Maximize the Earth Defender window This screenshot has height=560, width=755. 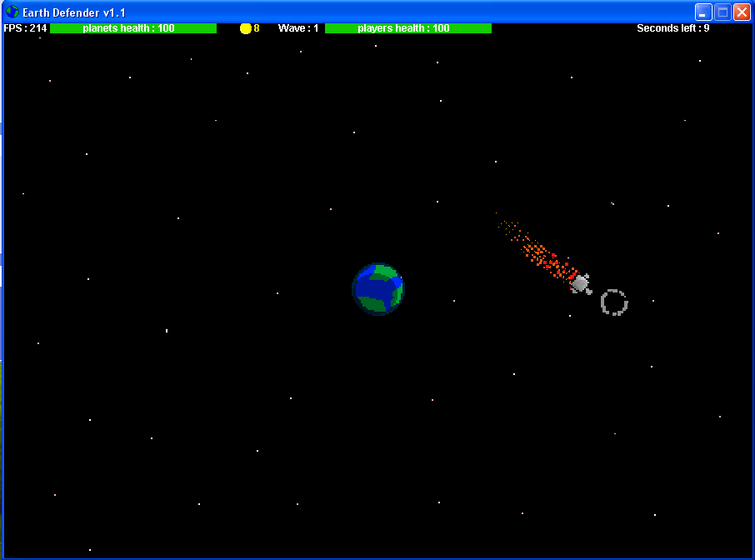pos(722,12)
